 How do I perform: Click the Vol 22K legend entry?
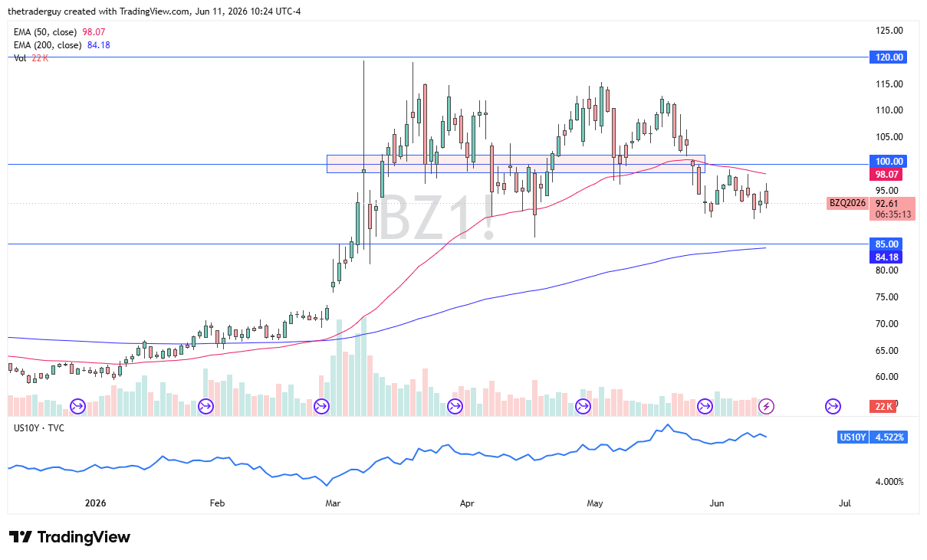click(31, 58)
